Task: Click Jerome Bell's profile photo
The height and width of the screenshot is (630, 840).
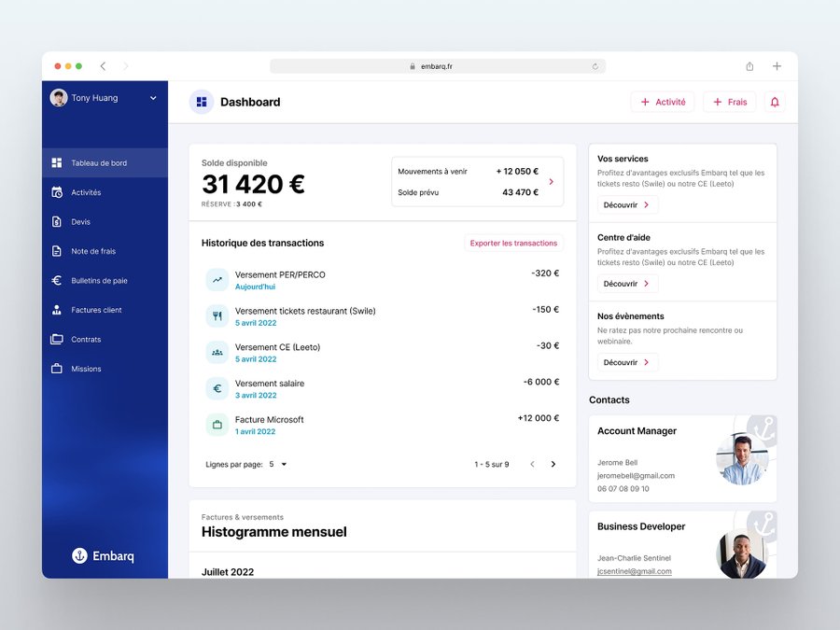Action: pos(742,458)
